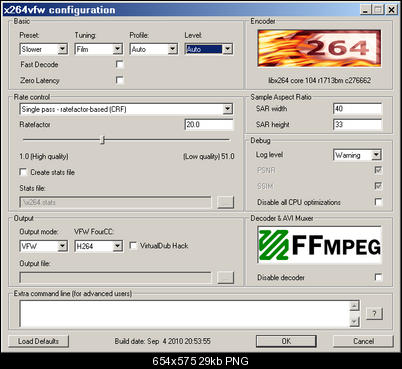The width and height of the screenshot is (402, 369).
Task: Click the Ratefactor quality slider handle
Action: 103,140
